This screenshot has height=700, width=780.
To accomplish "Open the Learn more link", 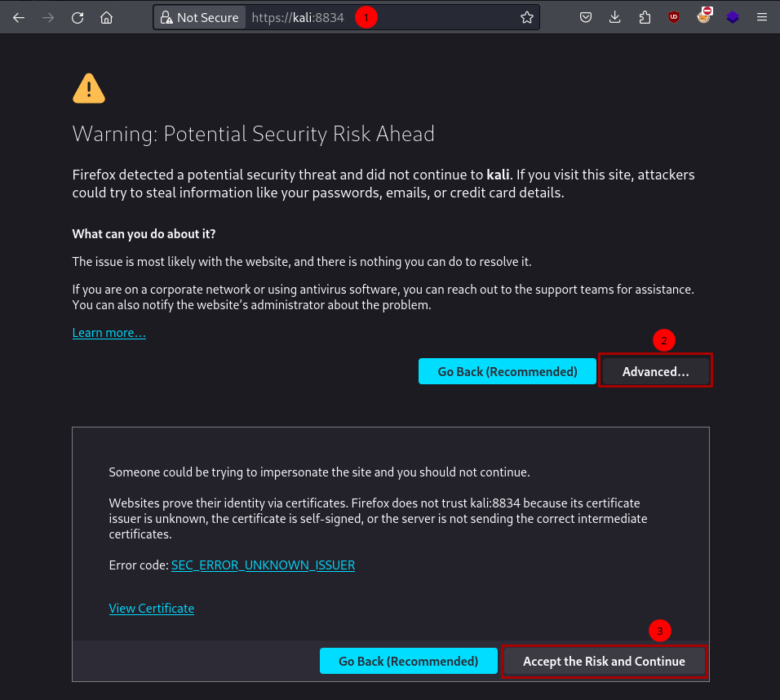I will pyautogui.click(x=109, y=332).
